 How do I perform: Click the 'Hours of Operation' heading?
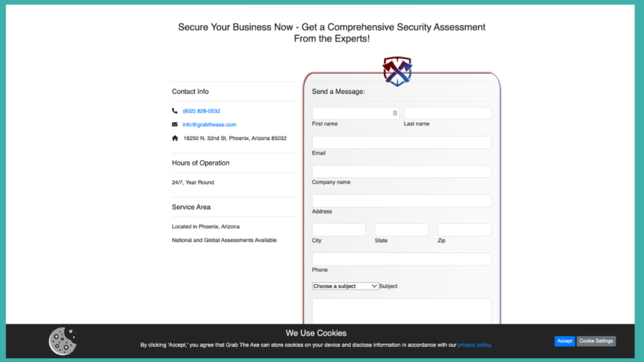201,163
